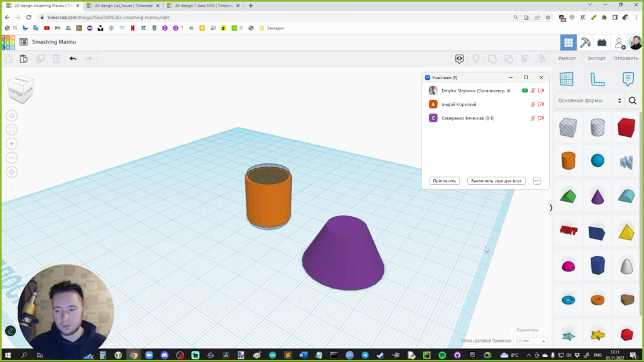Select the Workplane tool icon
644x362 pixels.
[566, 79]
